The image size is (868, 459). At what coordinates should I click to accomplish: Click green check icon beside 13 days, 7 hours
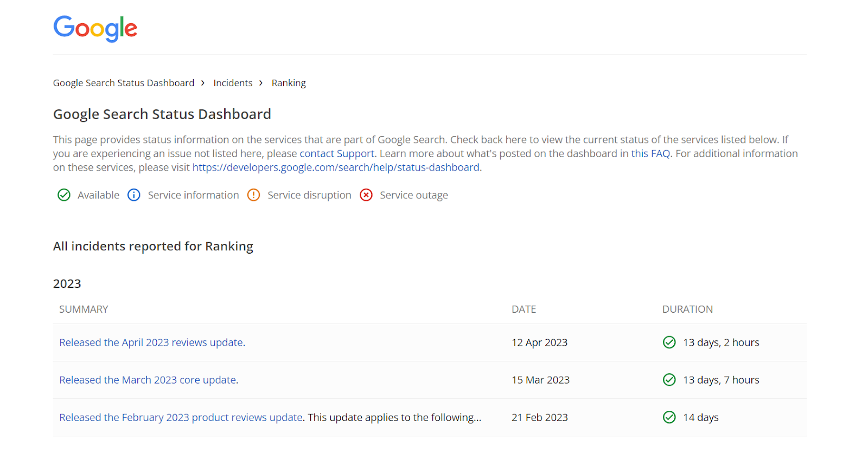[669, 380]
